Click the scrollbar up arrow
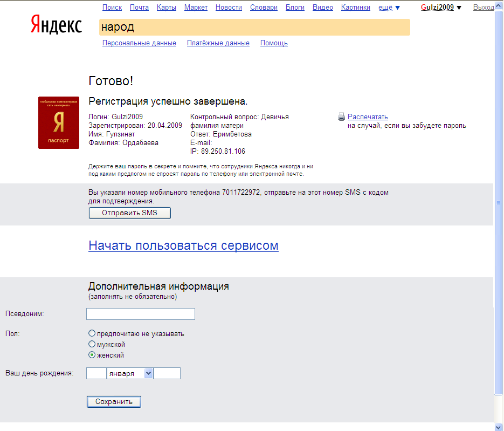The height and width of the screenshot is (431, 504). point(499,6)
